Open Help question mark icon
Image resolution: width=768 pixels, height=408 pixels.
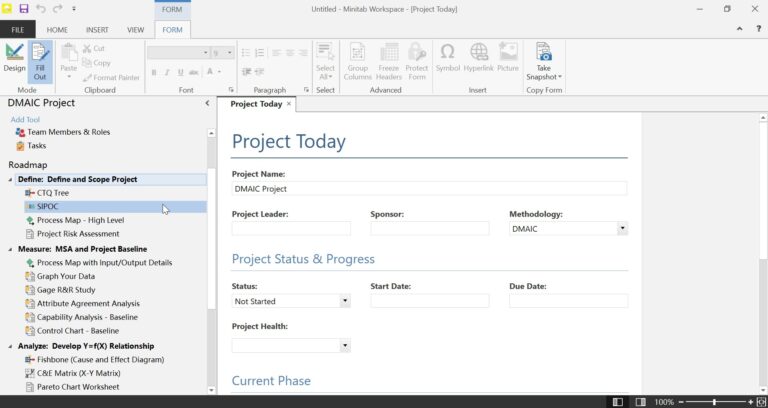[x=758, y=29]
